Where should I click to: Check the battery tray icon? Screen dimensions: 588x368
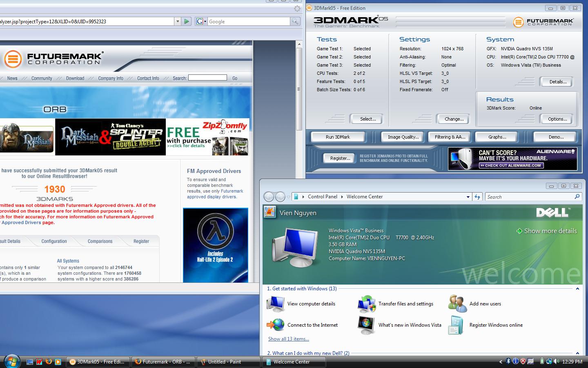542,361
